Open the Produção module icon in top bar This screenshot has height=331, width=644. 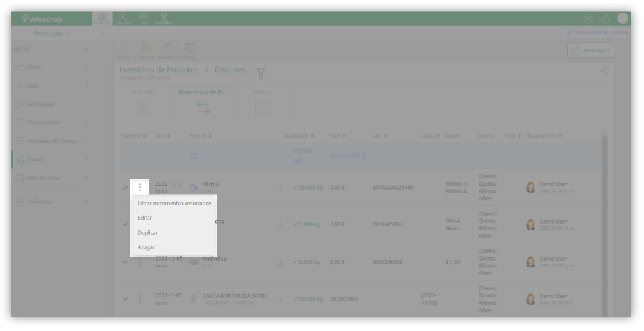102,18
